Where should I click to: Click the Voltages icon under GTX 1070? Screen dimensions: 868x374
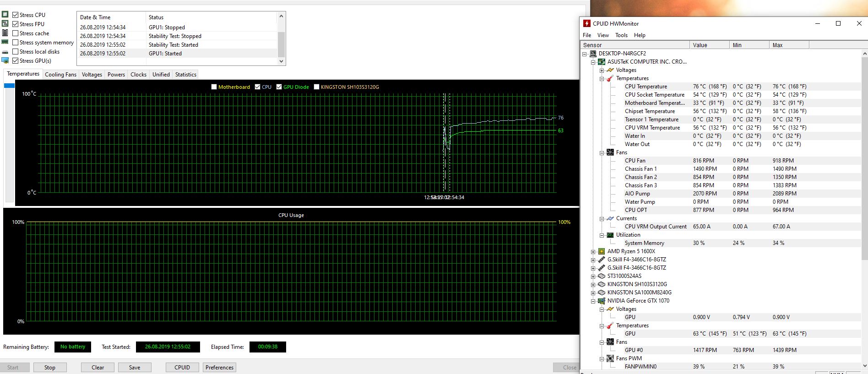click(610, 309)
